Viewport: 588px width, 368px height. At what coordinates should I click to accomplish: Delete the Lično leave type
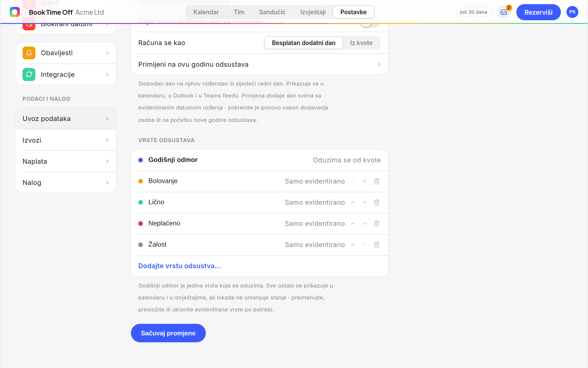pos(377,202)
